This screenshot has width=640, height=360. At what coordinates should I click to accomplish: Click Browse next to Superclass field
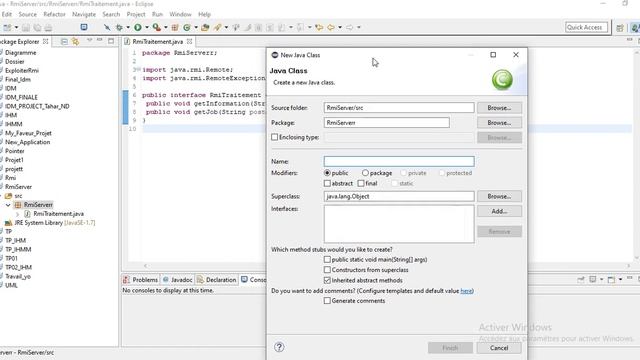499,196
